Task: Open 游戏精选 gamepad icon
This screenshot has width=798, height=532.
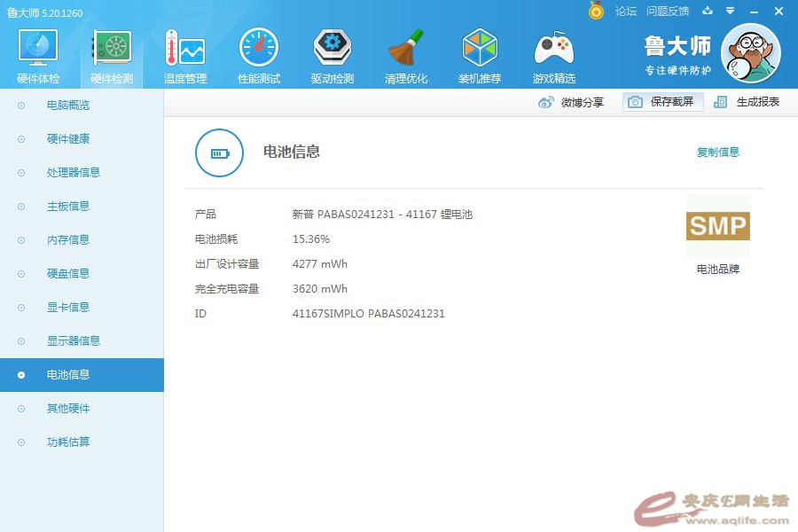Action: pos(553,49)
